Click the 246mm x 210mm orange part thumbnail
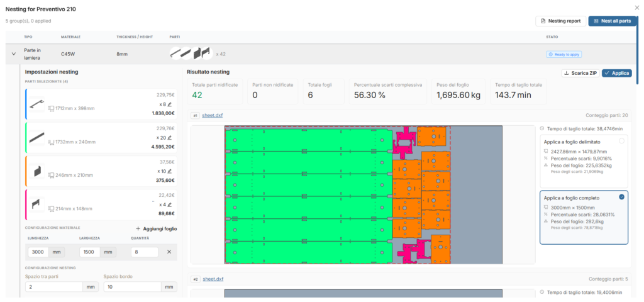The width and height of the screenshot is (644, 302). click(x=37, y=171)
